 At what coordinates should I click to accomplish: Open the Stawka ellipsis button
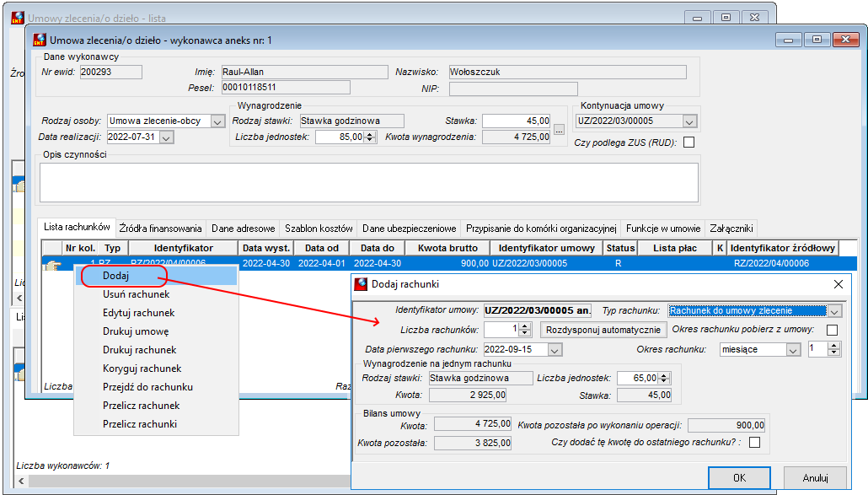click(x=559, y=130)
